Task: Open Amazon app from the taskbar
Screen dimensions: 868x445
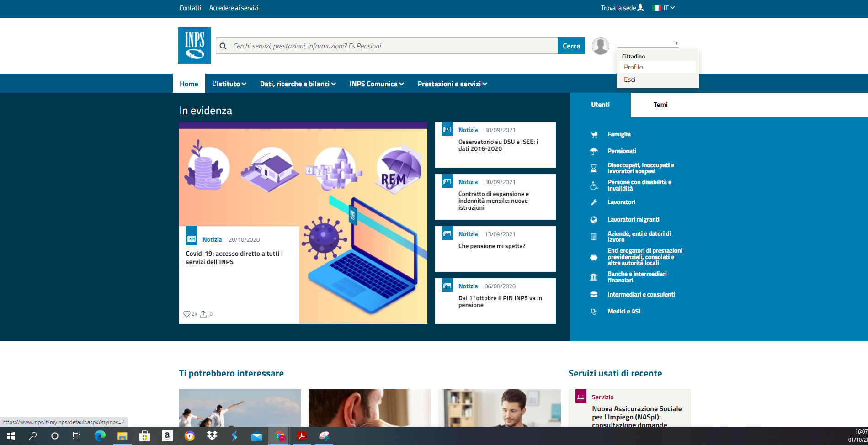Action: tap(167, 436)
